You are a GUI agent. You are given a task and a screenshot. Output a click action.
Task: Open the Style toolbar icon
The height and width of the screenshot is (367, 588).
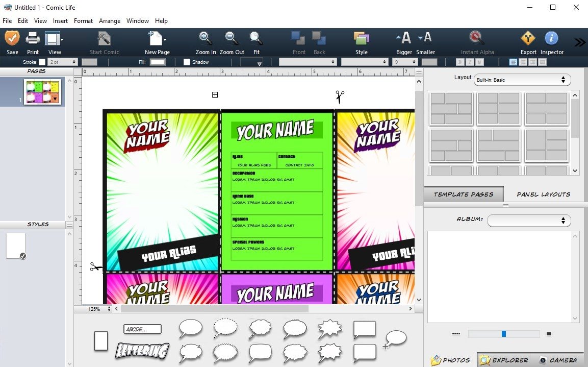pyautogui.click(x=362, y=38)
